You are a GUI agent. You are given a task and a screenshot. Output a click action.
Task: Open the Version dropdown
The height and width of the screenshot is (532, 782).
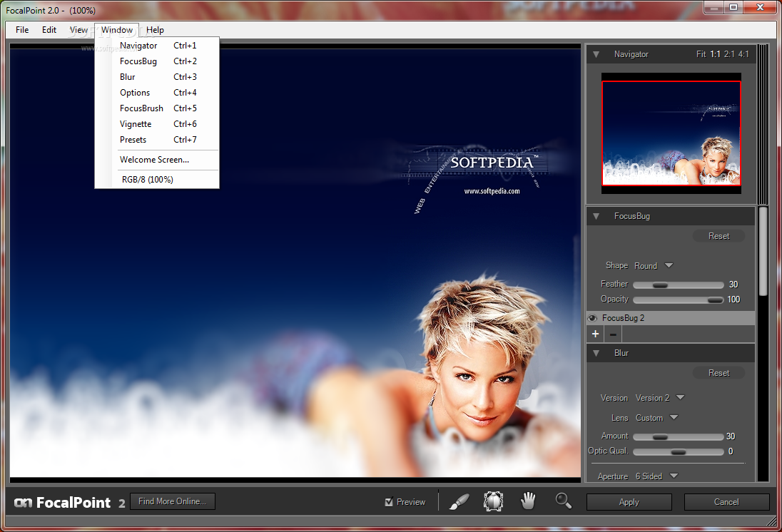[660, 398]
